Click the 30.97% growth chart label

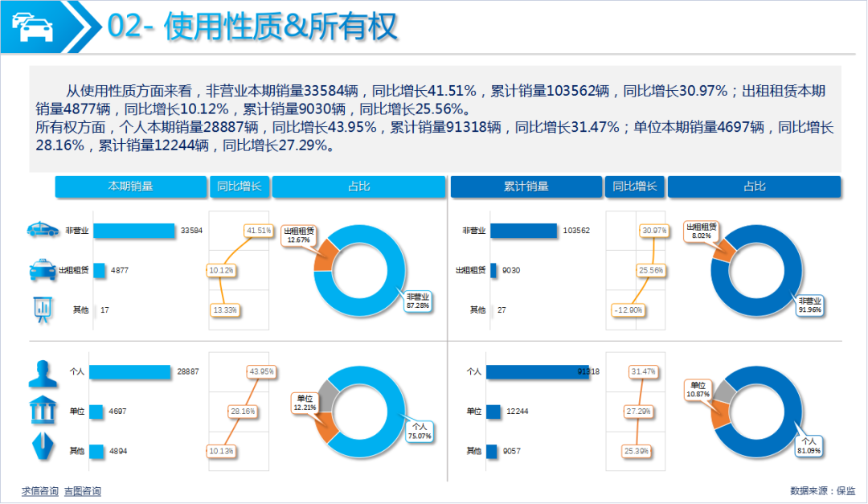[x=654, y=231]
